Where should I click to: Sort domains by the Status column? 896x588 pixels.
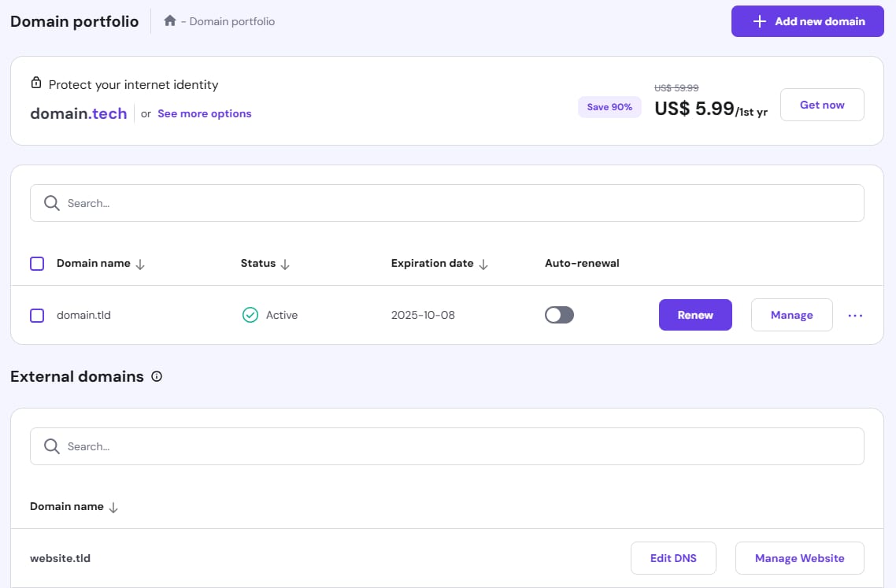pos(285,264)
